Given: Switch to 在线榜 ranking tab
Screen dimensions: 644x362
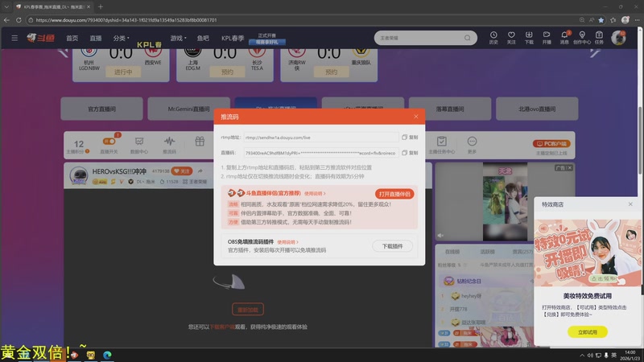Looking at the screenshot, I should click(452, 252).
